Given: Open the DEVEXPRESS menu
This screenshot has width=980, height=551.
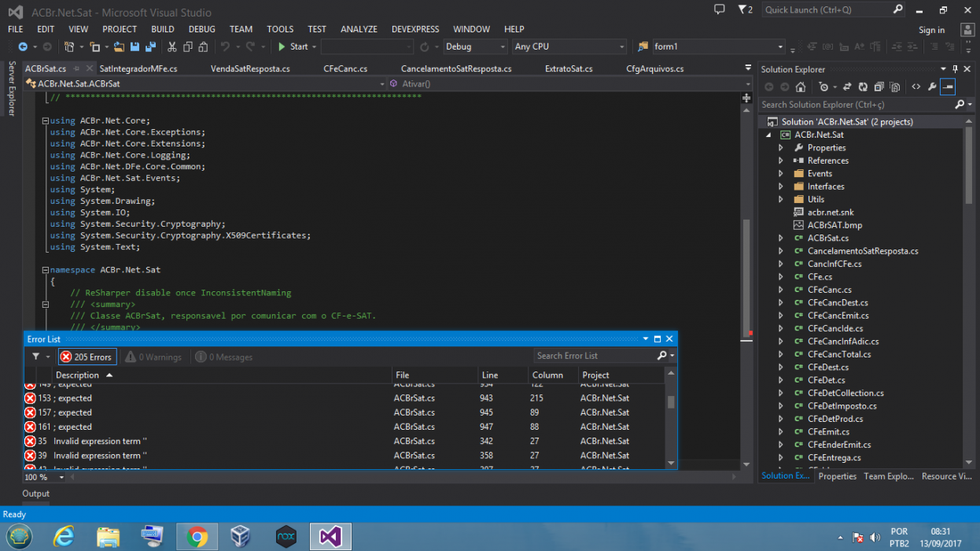Looking at the screenshot, I should click(x=415, y=29).
